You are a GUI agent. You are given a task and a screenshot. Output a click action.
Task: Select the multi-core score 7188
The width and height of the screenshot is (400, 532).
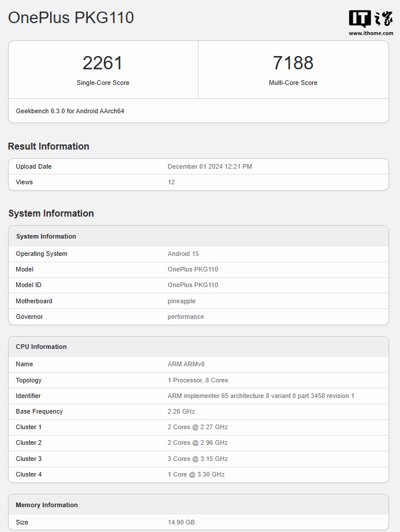(x=293, y=63)
